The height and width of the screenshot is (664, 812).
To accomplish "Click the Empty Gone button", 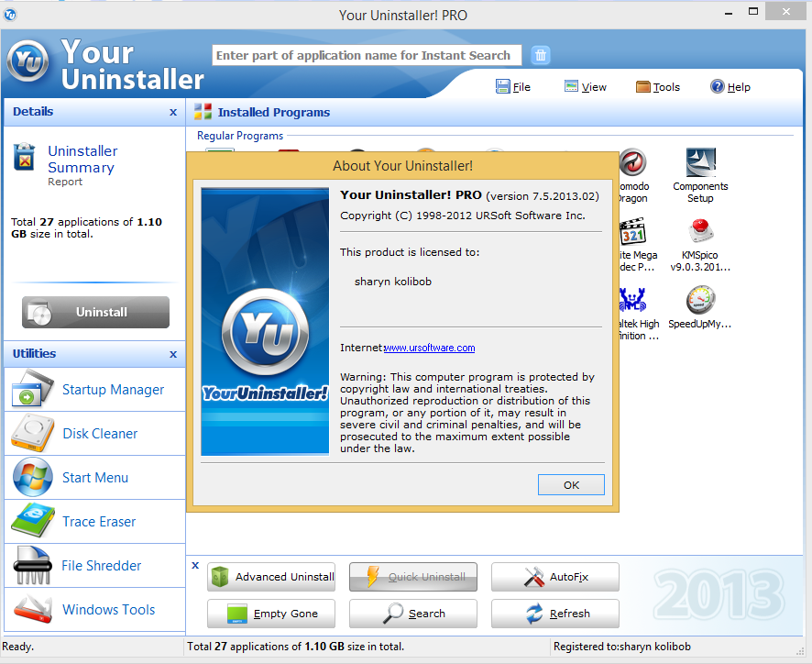I will pyautogui.click(x=271, y=614).
